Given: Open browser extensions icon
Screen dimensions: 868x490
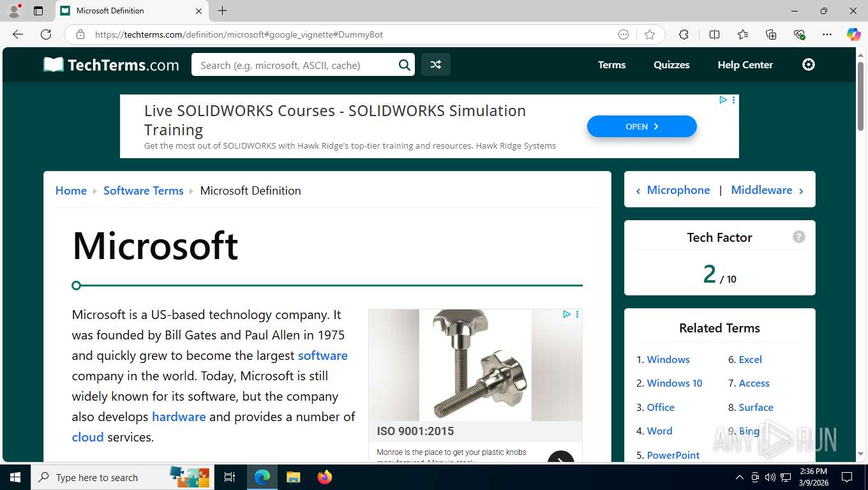Looking at the screenshot, I should tap(684, 34).
